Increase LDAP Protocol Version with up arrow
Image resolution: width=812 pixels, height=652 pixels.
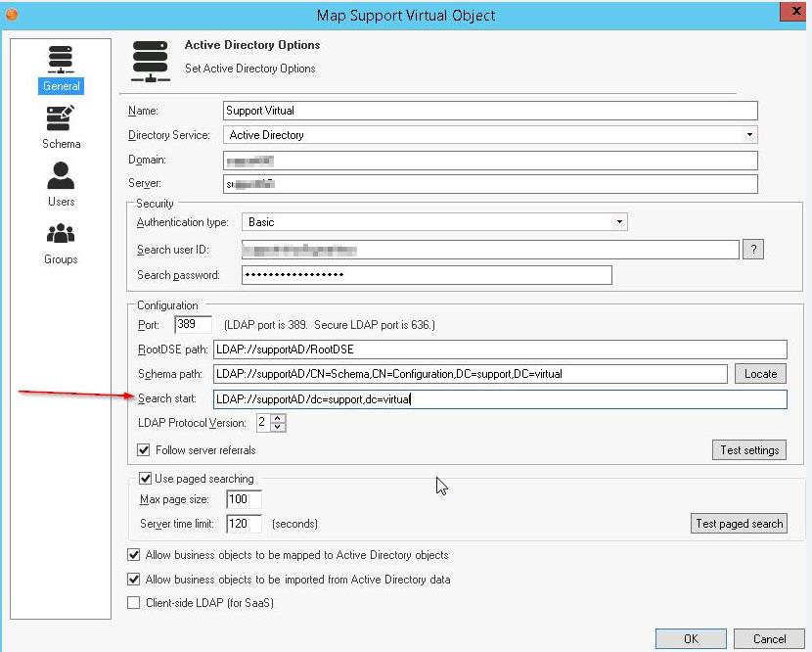click(x=279, y=418)
